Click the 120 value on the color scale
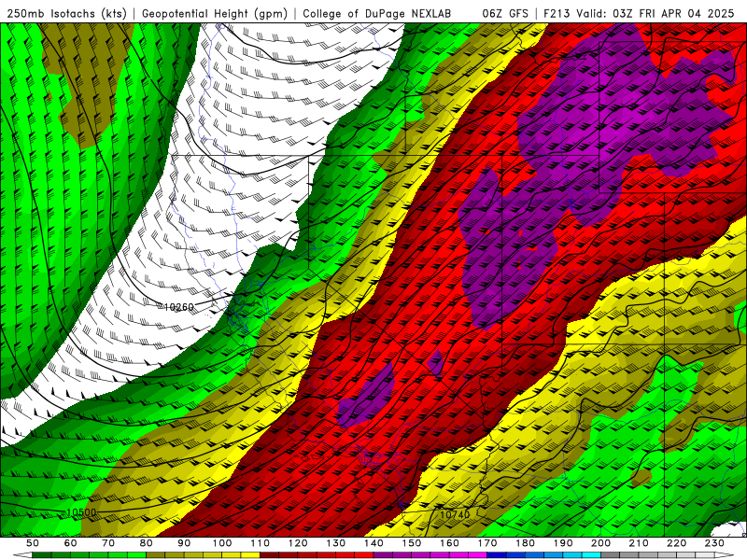This screenshot has width=747, height=560. [x=298, y=543]
